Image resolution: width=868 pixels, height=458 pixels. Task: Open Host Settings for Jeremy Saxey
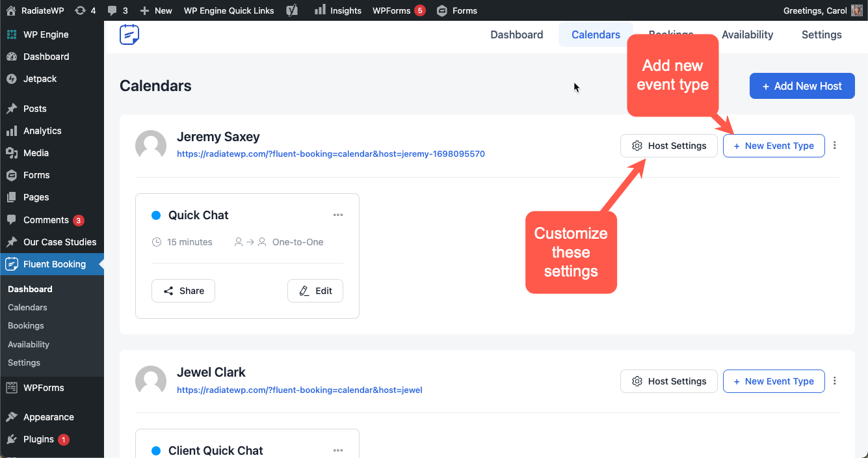point(669,146)
